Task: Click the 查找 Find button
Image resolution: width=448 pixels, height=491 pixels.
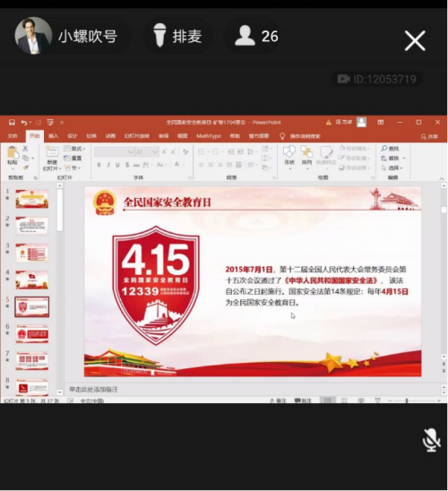Action: tap(390, 149)
